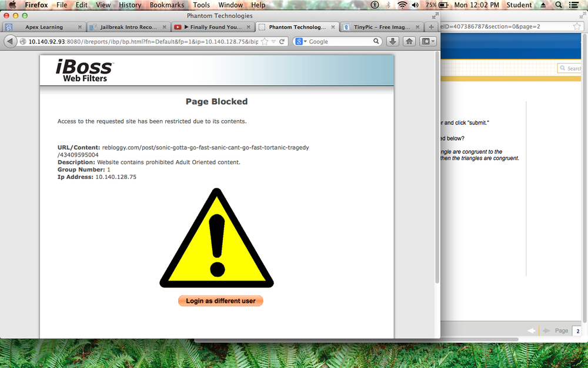Click the search magnifier in Google box
The image size is (588, 368).
click(376, 41)
